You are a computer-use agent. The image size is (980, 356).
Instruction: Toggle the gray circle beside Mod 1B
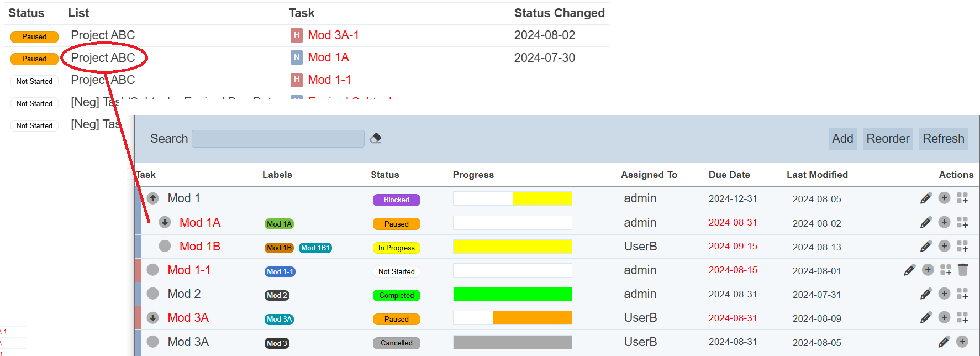click(x=165, y=246)
